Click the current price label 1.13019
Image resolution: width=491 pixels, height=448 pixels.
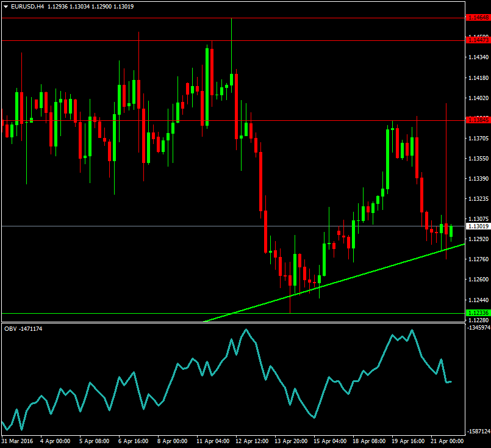point(478,226)
